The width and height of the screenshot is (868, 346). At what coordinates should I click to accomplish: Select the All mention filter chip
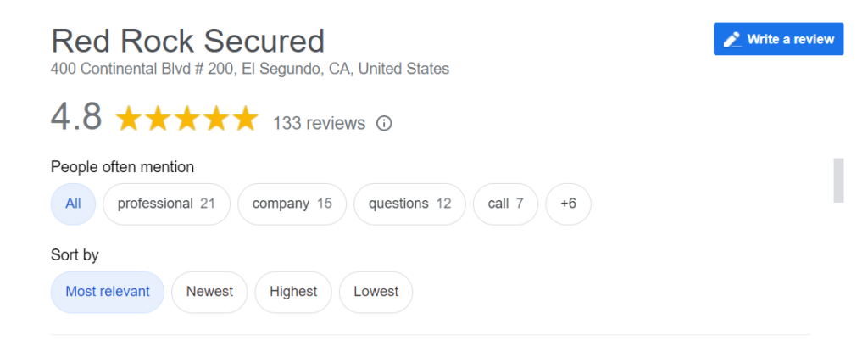73,204
